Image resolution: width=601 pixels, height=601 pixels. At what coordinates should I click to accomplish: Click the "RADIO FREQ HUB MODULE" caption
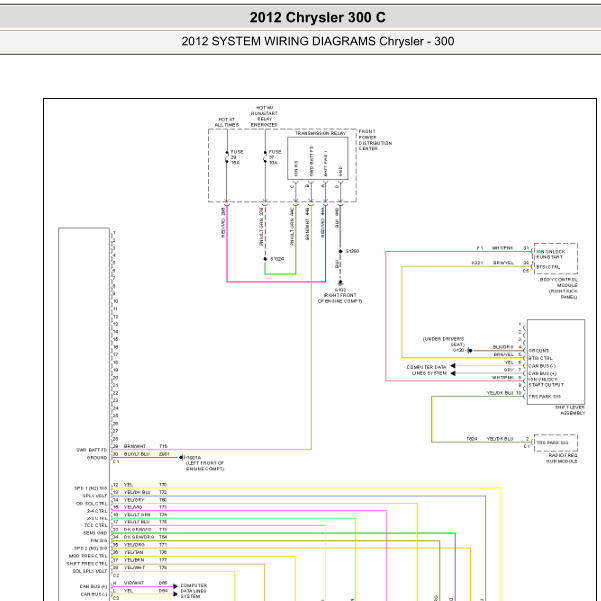tap(562, 458)
